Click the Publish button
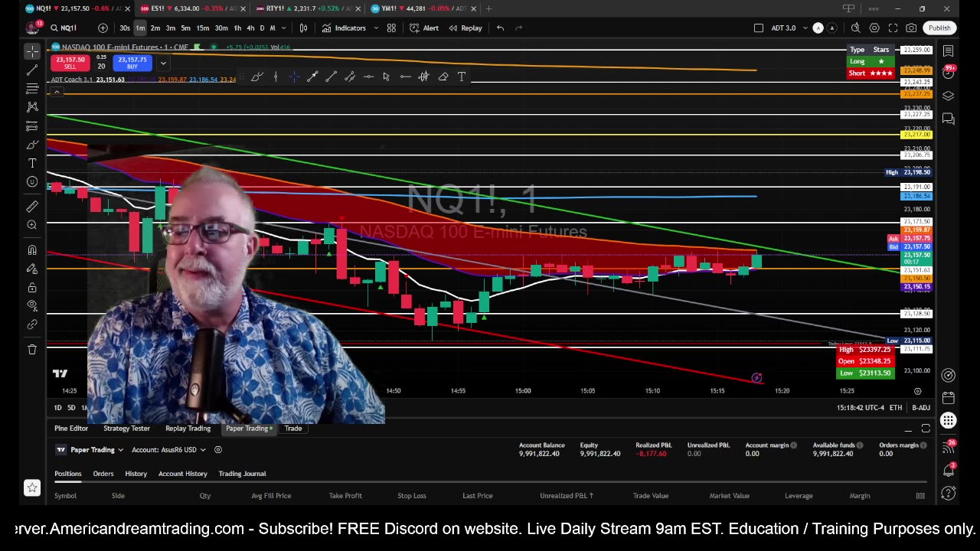Viewport: 980px width, 551px height. (939, 28)
